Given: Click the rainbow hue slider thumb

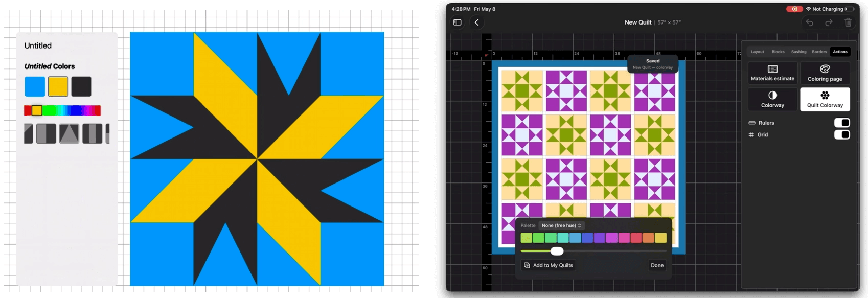Looking at the screenshot, I should [37, 110].
